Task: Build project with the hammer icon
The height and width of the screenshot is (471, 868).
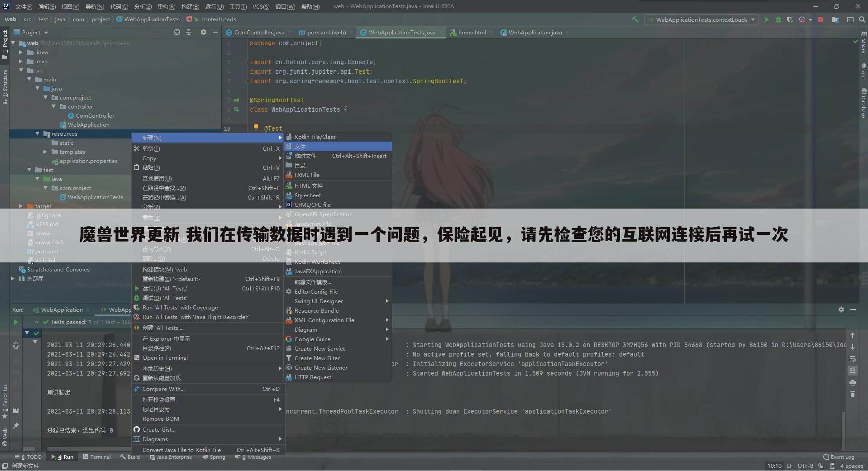Action: (635, 19)
